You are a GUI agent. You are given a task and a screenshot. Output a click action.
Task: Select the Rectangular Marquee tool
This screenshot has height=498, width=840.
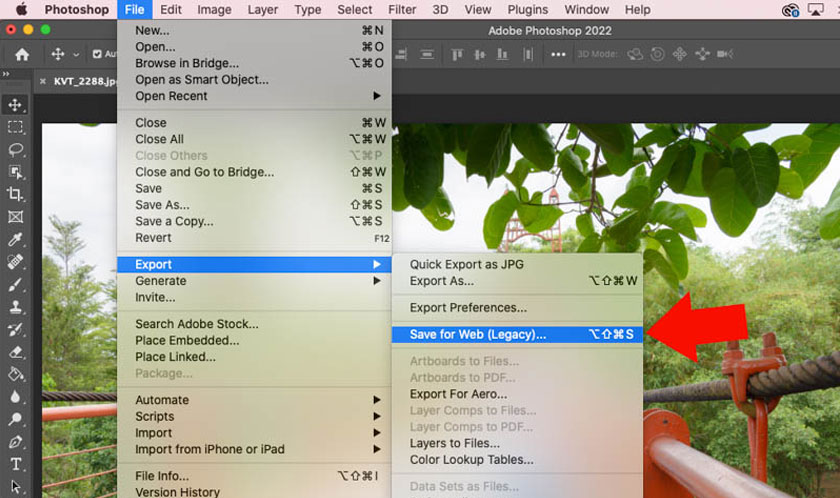coord(15,127)
